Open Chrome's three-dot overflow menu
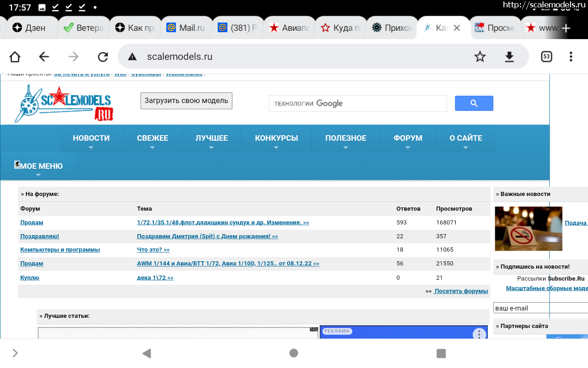This screenshot has height=368, width=588. pos(571,57)
